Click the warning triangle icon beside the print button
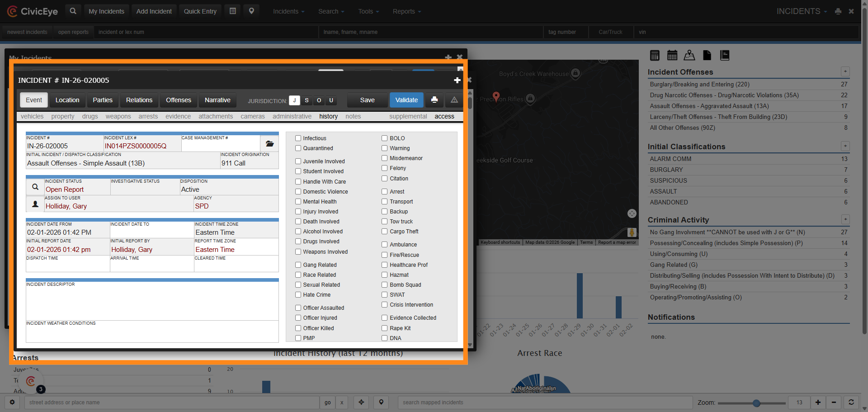The height and width of the screenshot is (412, 868). point(454,100)
